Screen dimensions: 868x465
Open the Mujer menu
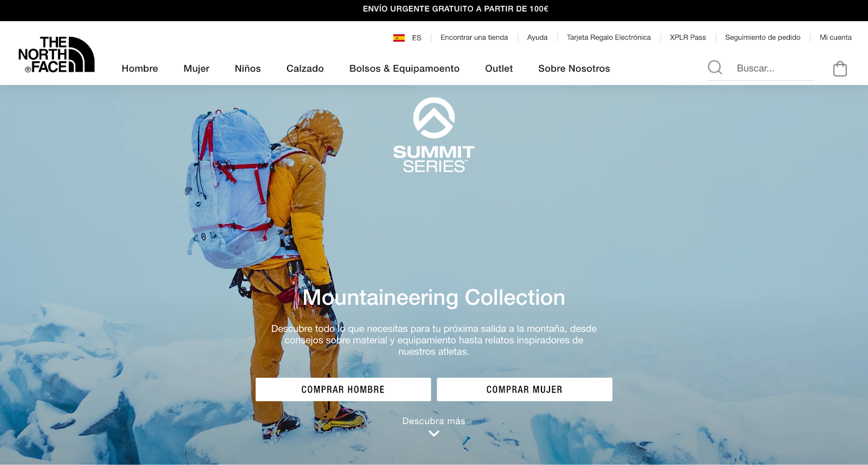pyautogui.click(x=196, y=68)
